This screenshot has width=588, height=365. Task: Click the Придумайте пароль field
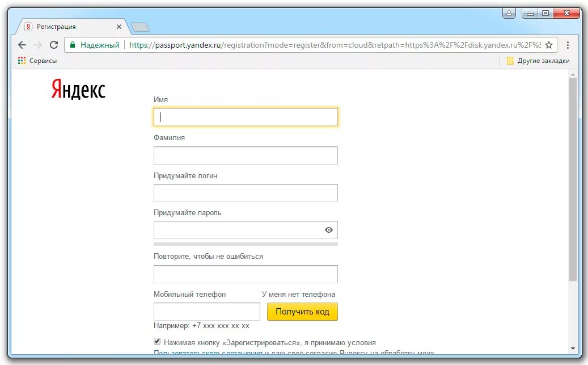pos(246,230)
